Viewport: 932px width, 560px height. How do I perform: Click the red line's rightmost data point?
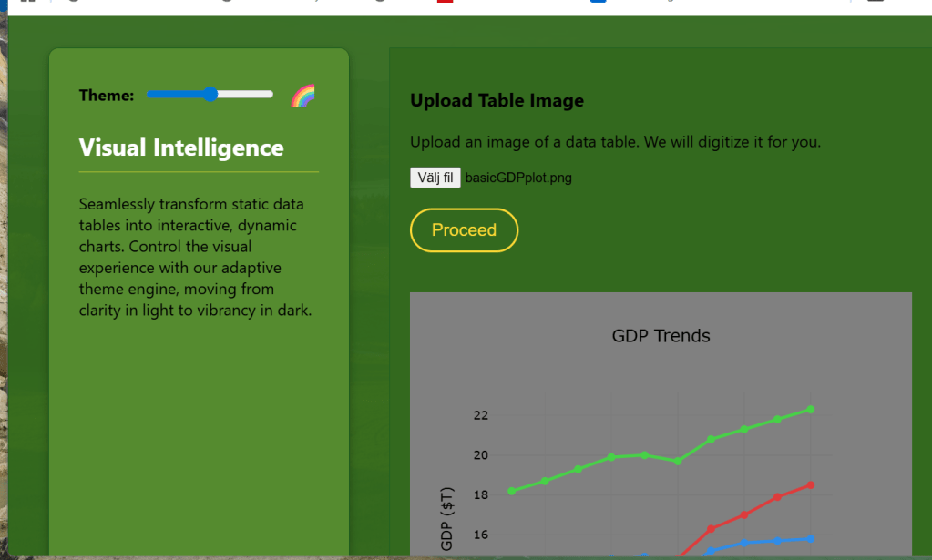pos(811,485)
